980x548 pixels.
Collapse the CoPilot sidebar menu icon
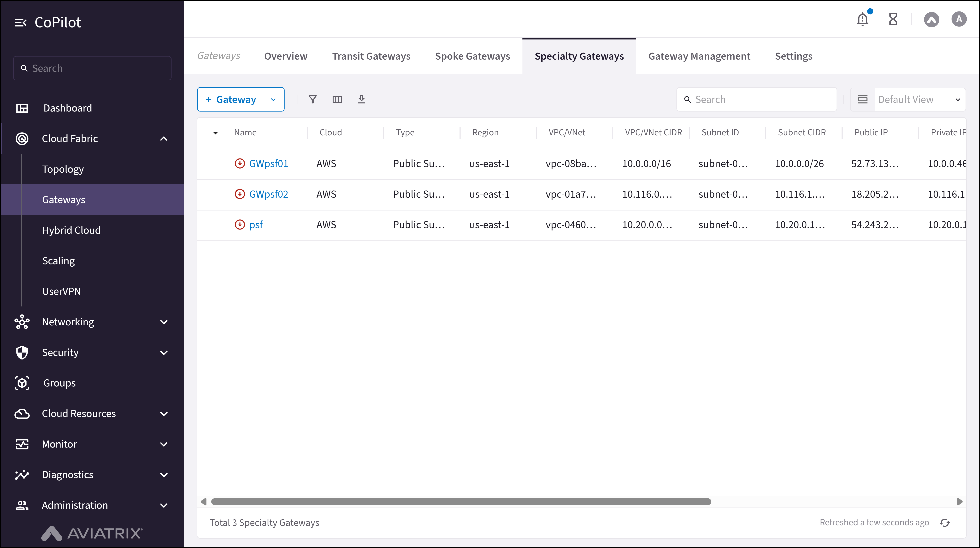21,23
